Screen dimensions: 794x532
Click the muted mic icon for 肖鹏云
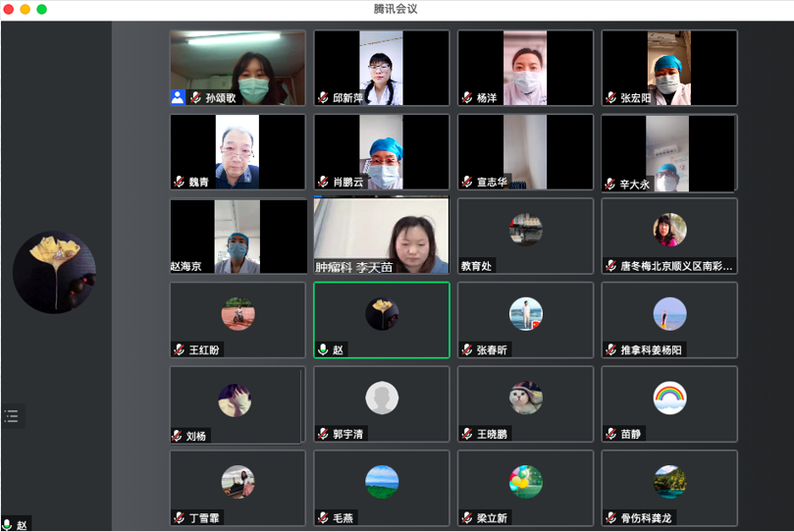[x=323, y=182]
